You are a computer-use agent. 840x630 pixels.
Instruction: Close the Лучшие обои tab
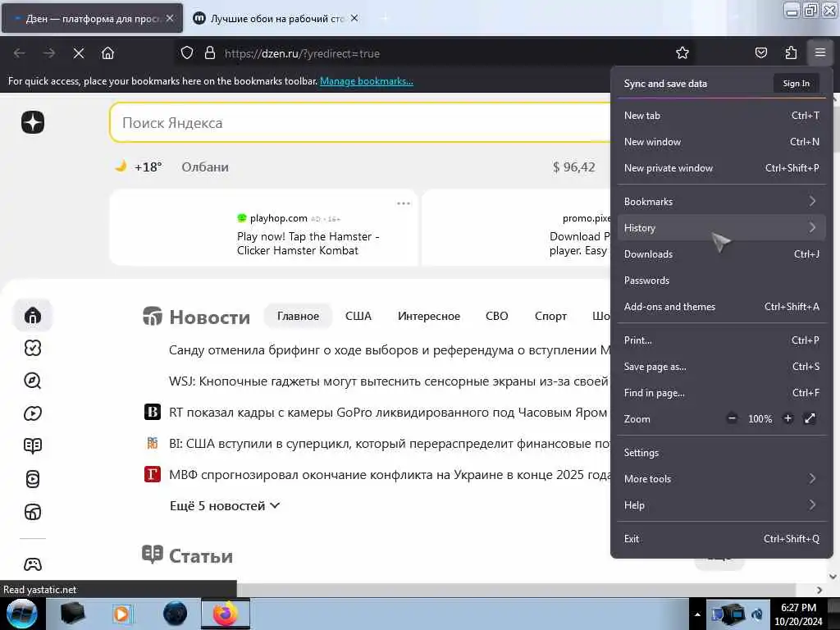pos(354,18)
